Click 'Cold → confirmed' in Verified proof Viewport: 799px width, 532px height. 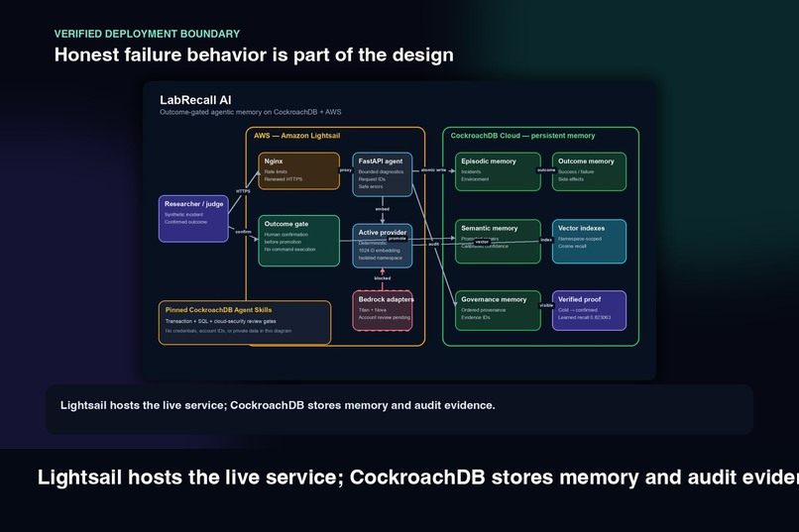577,310
